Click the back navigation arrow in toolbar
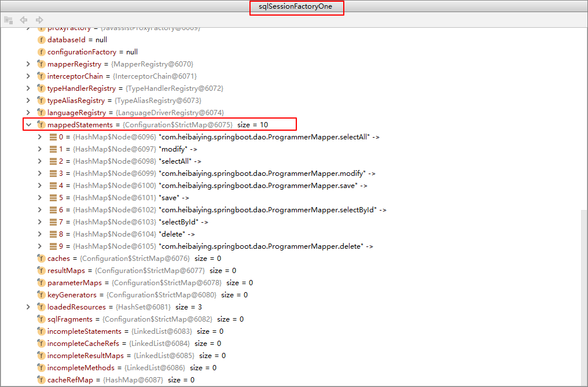The height and width of the screenshot is (387, 588). click(24, 20)
